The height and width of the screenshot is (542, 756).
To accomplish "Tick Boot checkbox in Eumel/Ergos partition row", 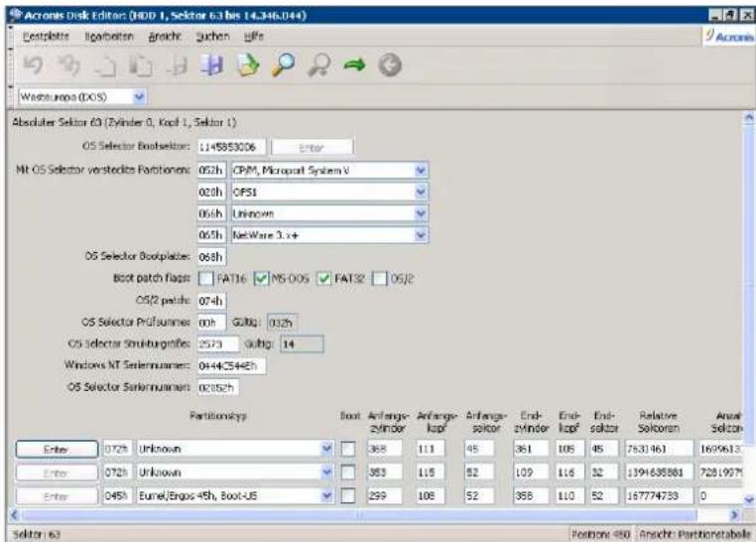I will tap(348, 495).
